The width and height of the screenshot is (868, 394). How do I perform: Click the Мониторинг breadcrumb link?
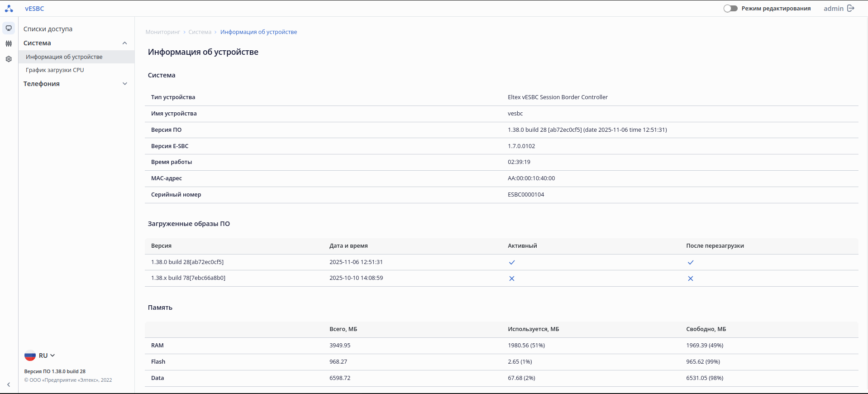coord(162,32)
